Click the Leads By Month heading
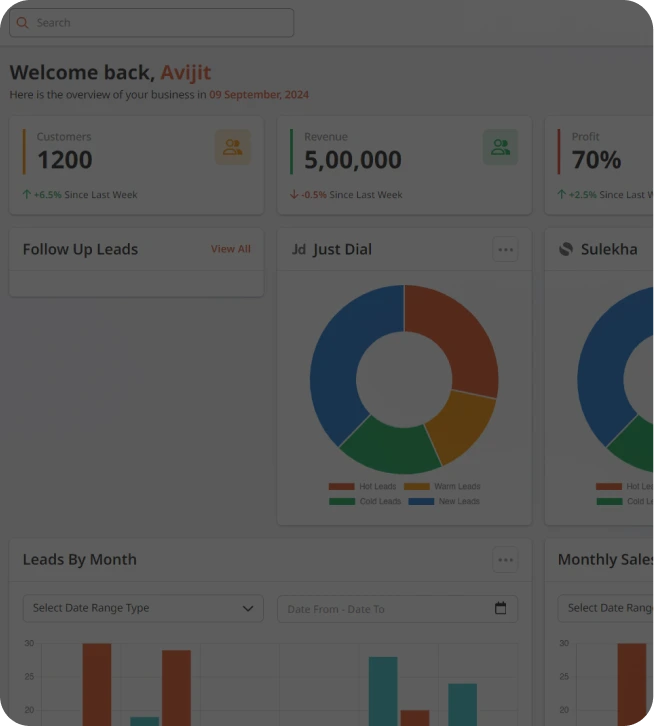The width and height of the screenshot is (654, 726). [x=80, y=560]
